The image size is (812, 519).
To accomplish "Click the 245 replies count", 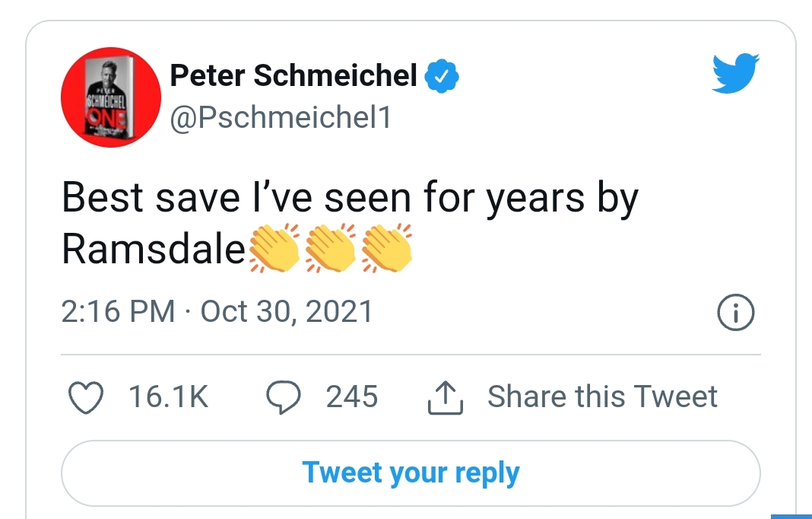I will click(x=351, y=396).
